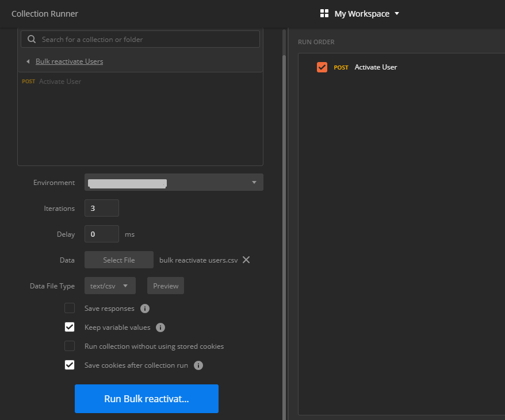
Task: Enable the Save responses checkbox
Action: coord(70,309)
